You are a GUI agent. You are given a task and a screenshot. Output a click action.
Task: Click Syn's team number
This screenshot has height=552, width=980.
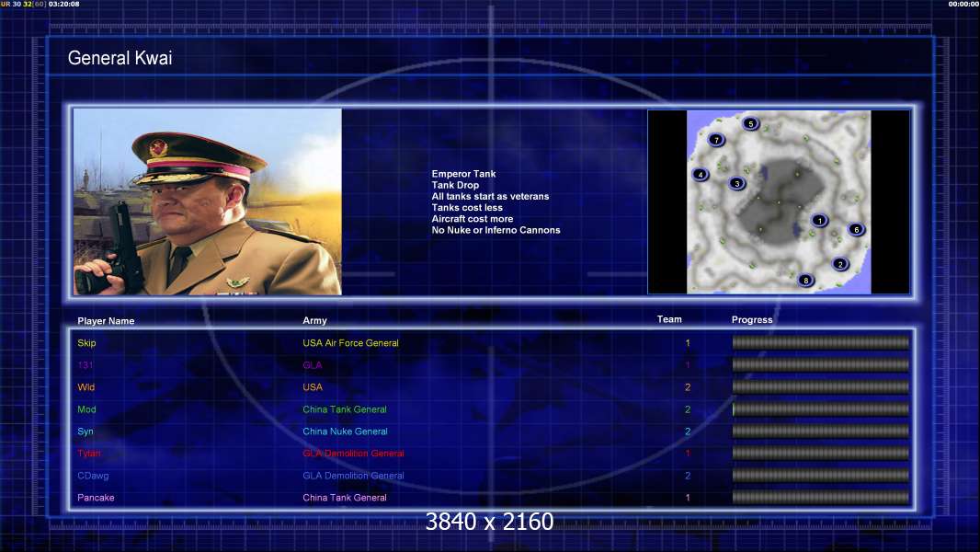(x=688, y=431)
